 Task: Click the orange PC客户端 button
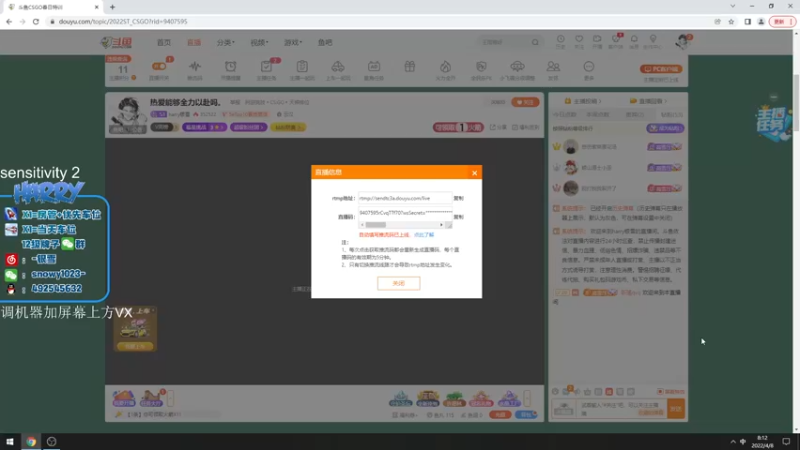pos(661,69)
